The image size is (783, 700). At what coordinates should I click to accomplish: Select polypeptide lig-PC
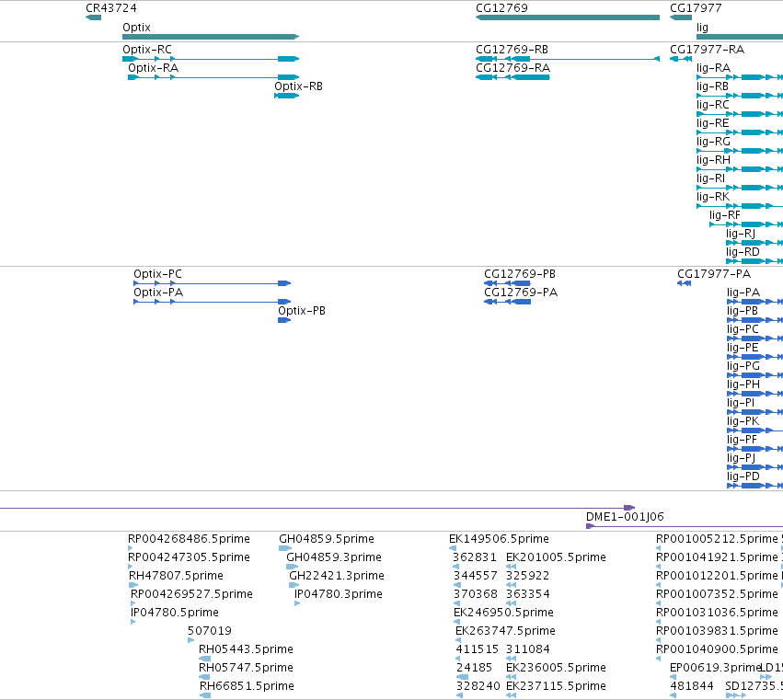[x=755, y=339]
